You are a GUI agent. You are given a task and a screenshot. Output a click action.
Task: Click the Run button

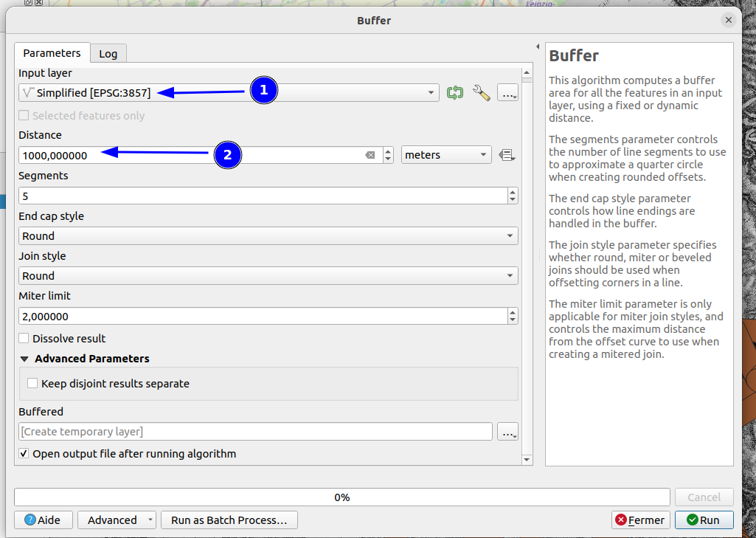pyautogui.click(x=704, y=520)
